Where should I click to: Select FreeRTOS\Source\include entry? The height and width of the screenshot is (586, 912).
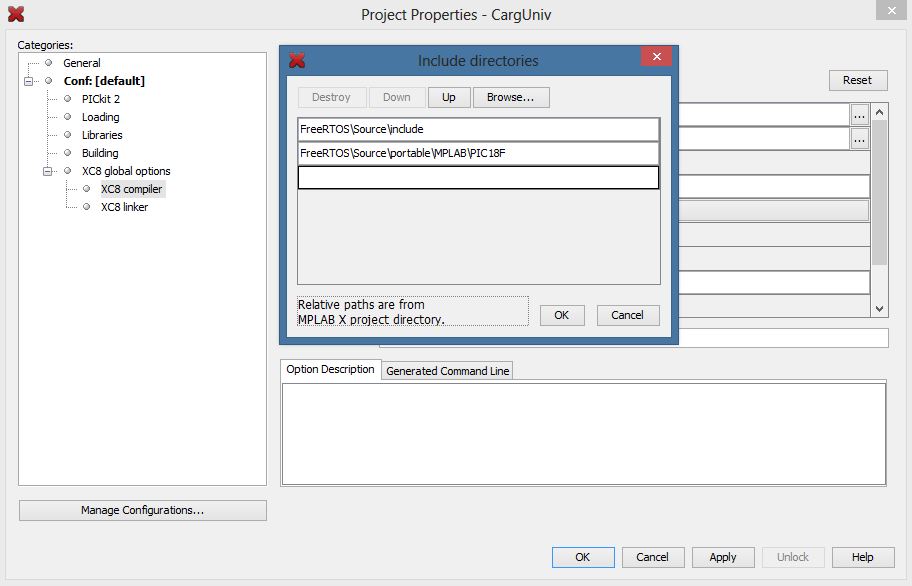[x=478, y=129]
